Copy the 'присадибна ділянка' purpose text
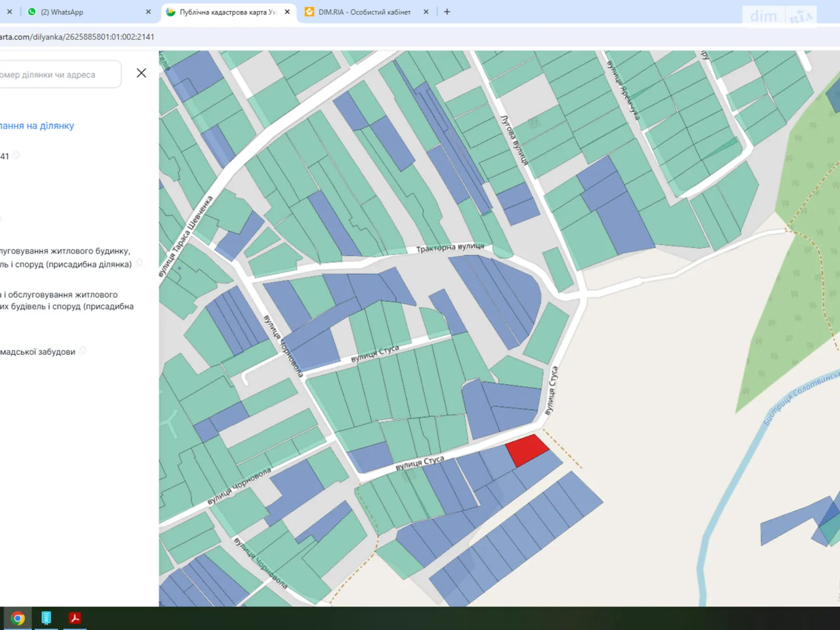The image size is (840, 630). (139, 264)
